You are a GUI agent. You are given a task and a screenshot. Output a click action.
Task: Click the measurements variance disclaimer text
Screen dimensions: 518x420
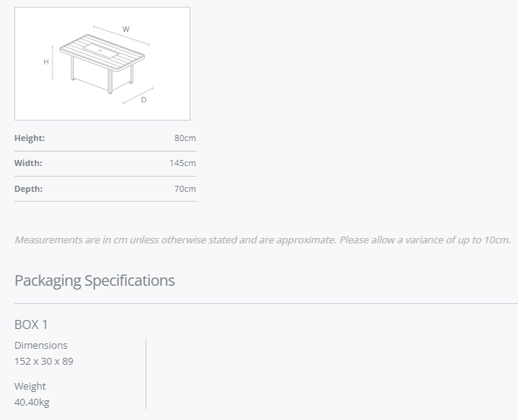pyautogui.click(x=262, y=240)
